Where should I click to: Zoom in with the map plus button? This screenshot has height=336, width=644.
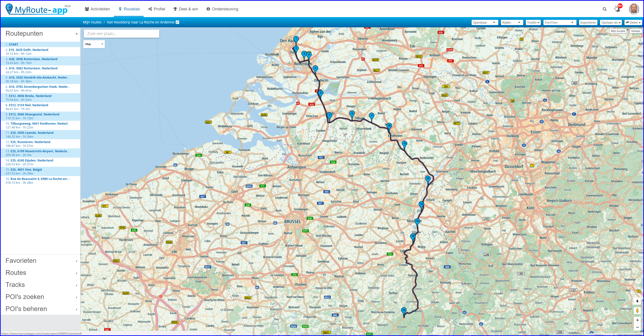(x=637, y=320)
